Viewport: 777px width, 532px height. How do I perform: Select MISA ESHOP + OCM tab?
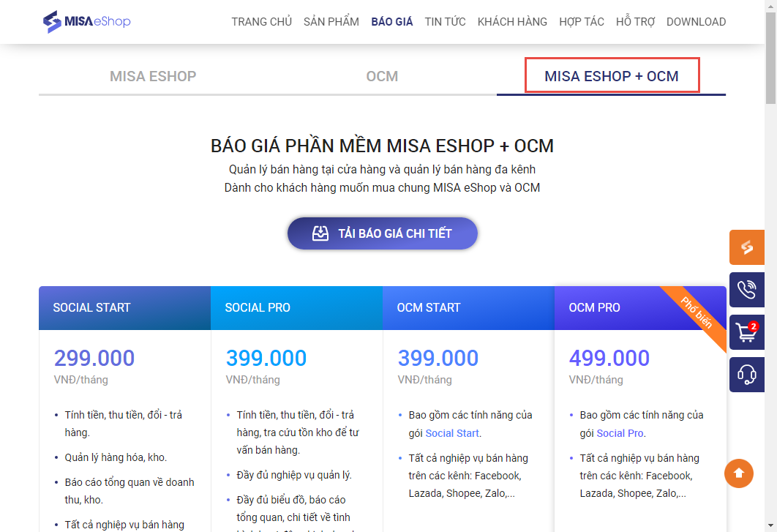612,76
